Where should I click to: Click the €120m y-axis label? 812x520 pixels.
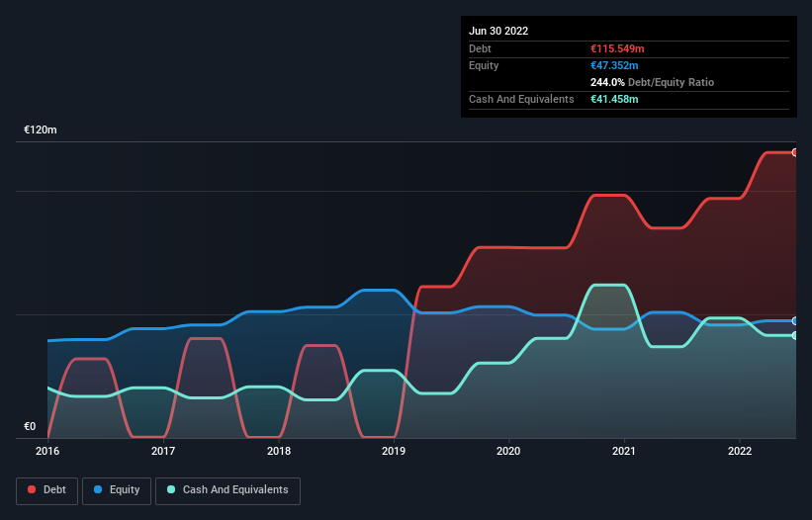(x=41, y=130)
